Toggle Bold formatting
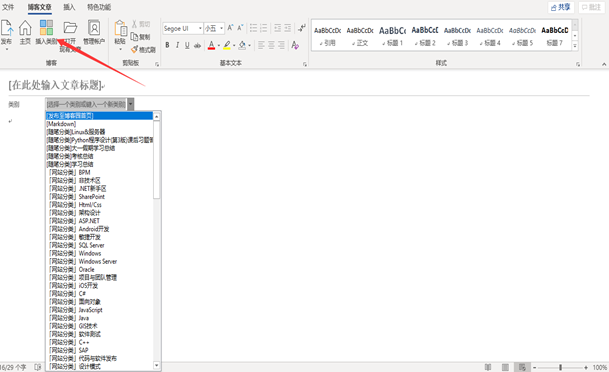Image resolution: width=609 pixels, height=372 pixels. coord(167,45)
